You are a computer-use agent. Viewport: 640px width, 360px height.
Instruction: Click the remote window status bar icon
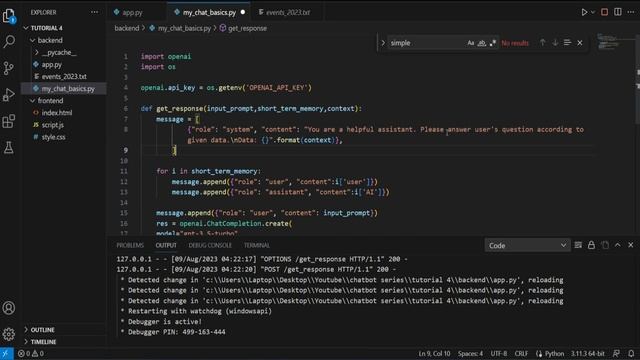pos(7,353)
